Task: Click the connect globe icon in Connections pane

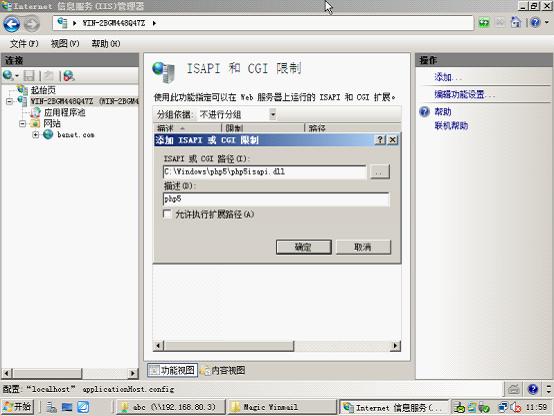Action: pos(8,75)
